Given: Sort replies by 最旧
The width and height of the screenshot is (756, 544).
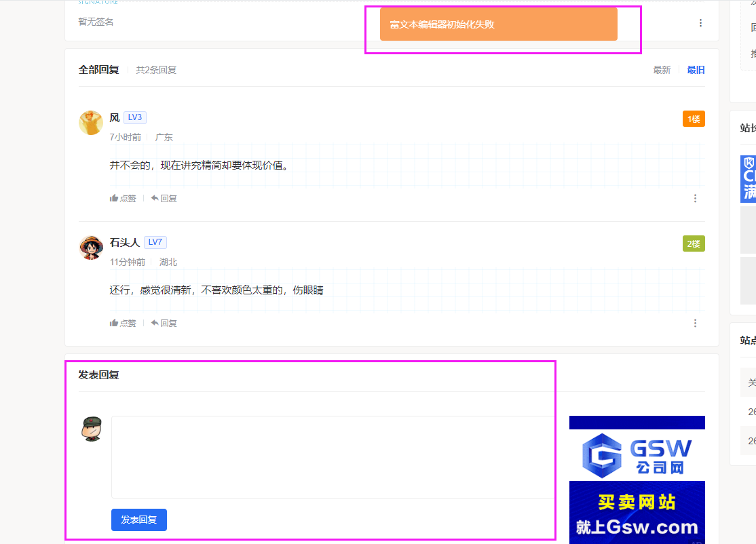Looking at the screenshot, I should click(696, 71).
